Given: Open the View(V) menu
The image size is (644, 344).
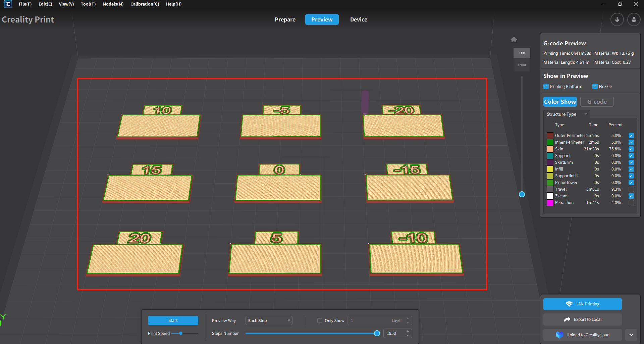Looking at the screenshot, I should (x=66, y=4).
